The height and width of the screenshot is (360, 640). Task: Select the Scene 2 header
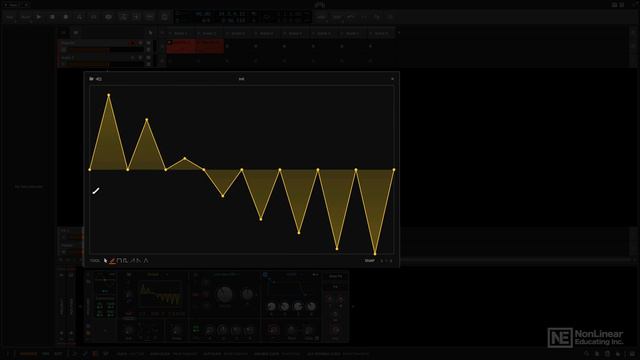(209, 33)
